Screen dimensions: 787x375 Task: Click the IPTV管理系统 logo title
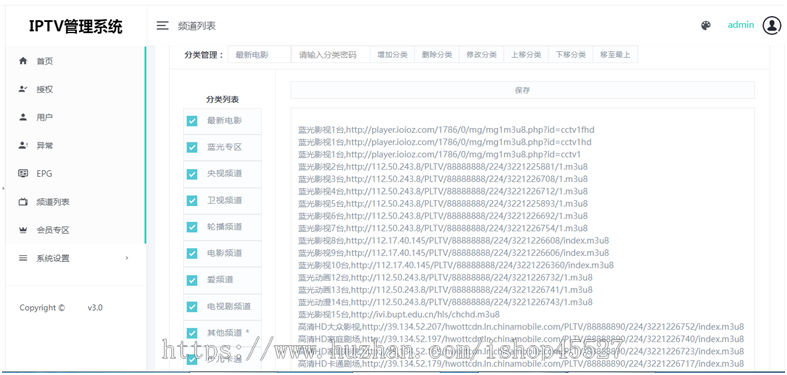(75, 26)
